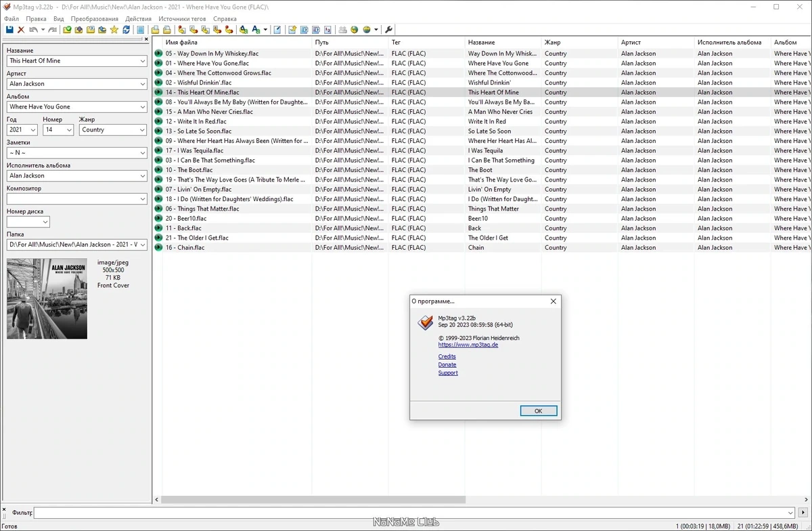812x531 pixels.
Task: Open the Credits link
Action: tap(447, 356)
